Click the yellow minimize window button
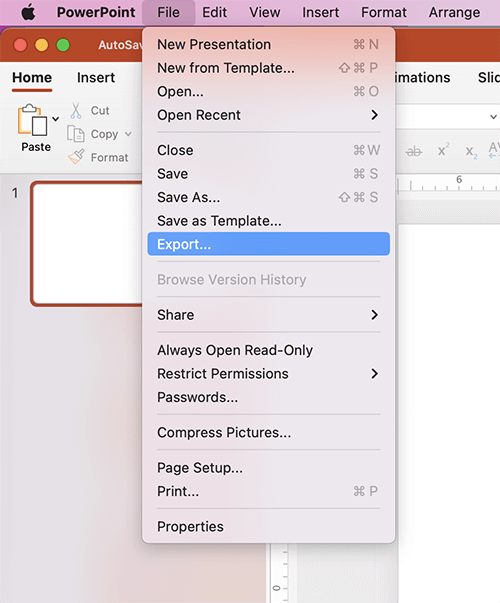 pyautogui.click(x=42, y=45)
